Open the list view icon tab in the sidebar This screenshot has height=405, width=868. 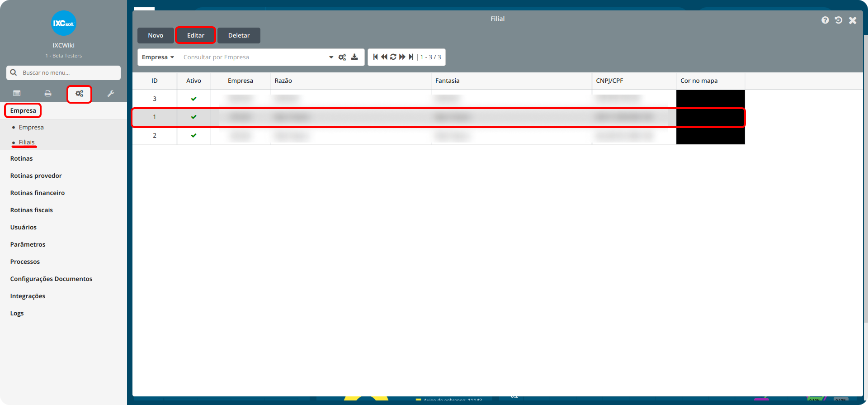[17, 94]
